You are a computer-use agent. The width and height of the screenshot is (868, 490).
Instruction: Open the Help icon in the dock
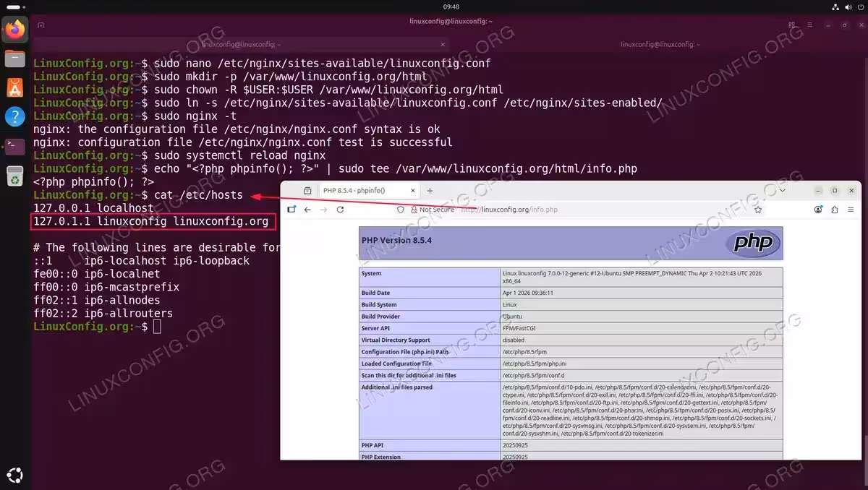14,116
